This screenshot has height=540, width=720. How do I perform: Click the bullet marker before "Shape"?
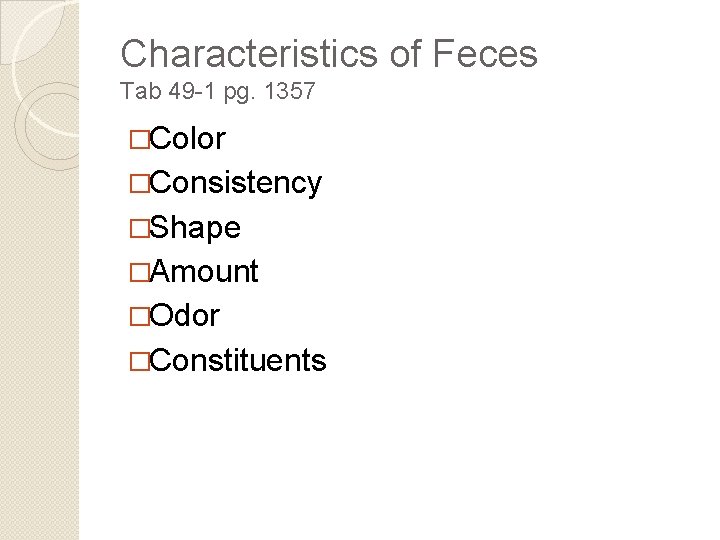point(138,229)
